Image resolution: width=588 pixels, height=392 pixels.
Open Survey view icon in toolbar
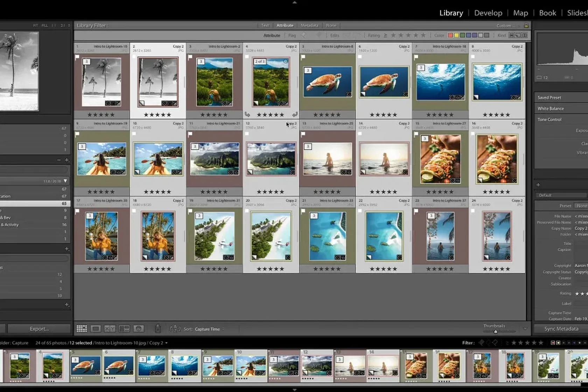coord(124,329)
